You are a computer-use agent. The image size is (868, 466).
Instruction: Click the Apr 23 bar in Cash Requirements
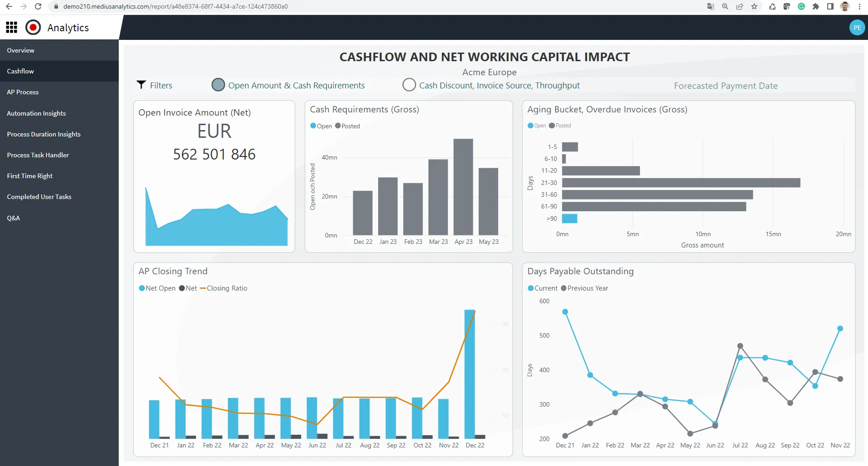pyautogui.click(x=463, y=187)
